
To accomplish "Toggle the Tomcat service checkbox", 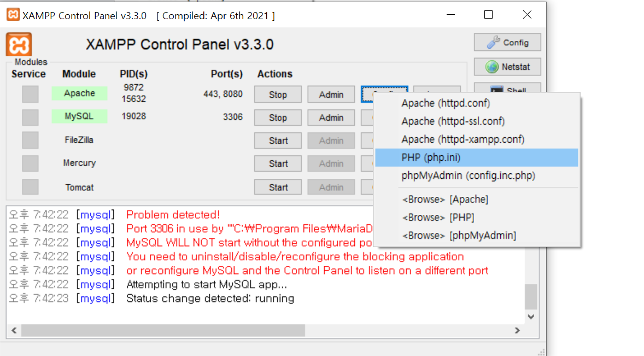I will 31,187.
